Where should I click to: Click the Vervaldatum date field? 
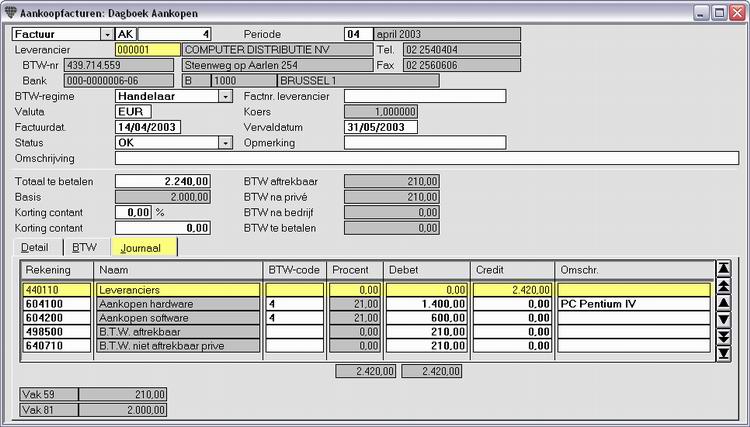click(380, 127)
